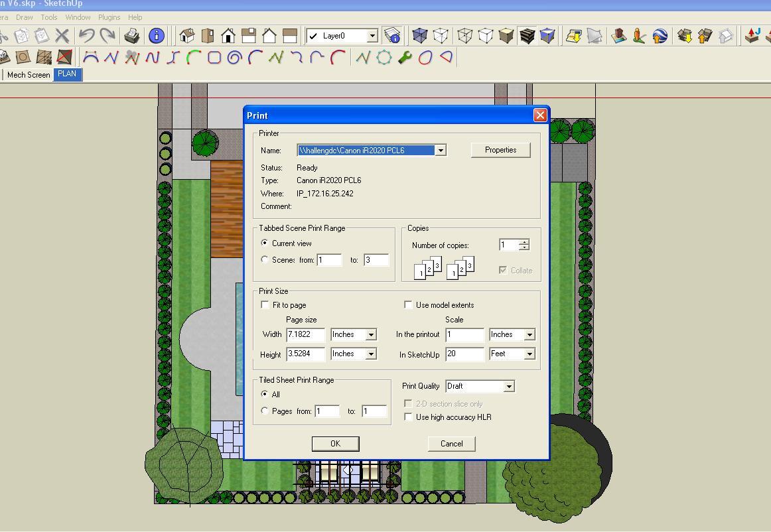Select the Scenes range radio button
The height and width of the screenshot is (532, 771).
point(265,260)
